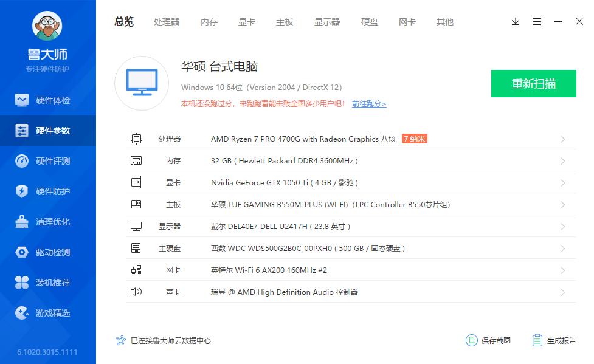Open the 装机推荐 sidebar item
The height and width of the screenshot is (364, 594).
pyautogui.click(x=49, y=282)
